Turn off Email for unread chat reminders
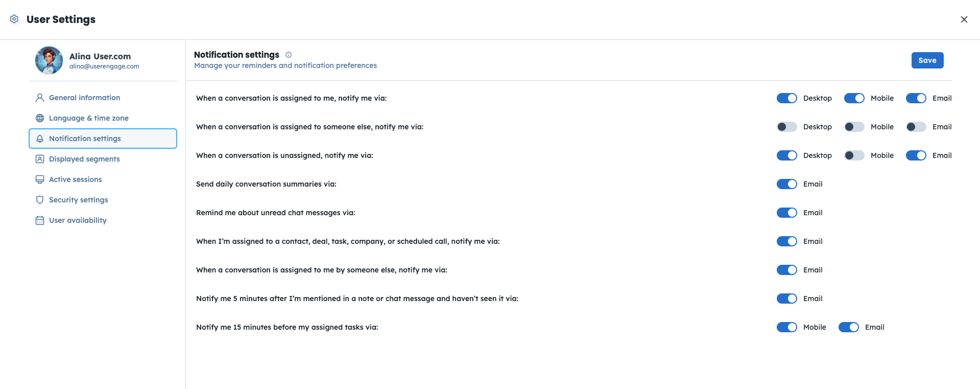 [x=786, y=213]
